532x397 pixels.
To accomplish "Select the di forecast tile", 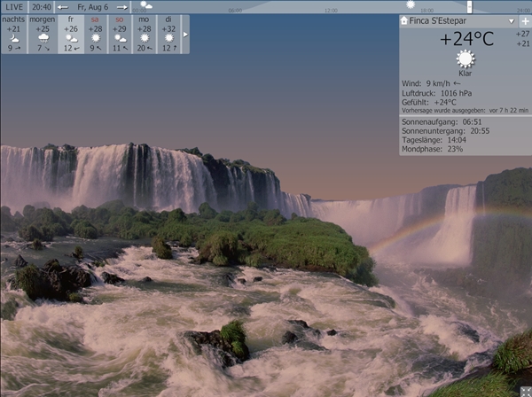I will 169,34.
